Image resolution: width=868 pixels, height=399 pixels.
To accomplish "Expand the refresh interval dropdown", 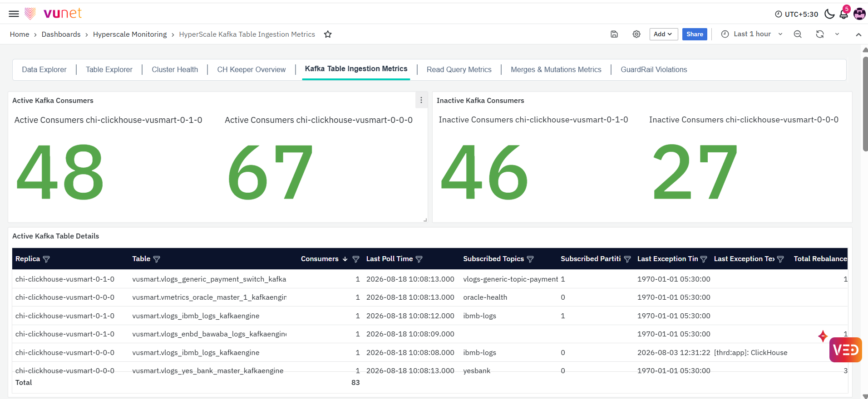I will (837, 34).
